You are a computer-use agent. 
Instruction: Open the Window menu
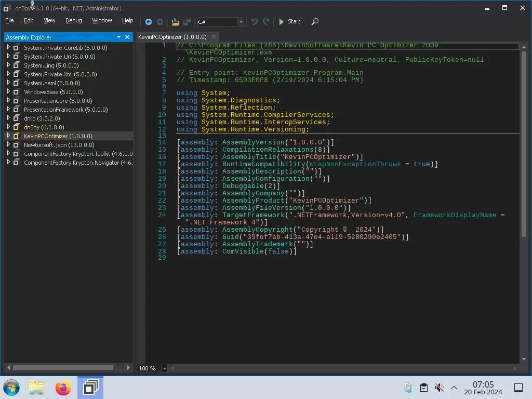coord(102,20)
